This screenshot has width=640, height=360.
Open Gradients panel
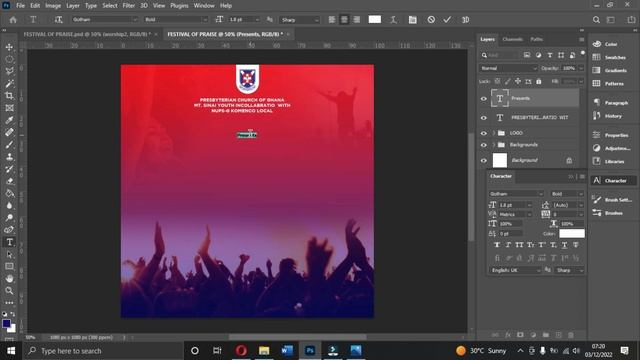[609, 70]
